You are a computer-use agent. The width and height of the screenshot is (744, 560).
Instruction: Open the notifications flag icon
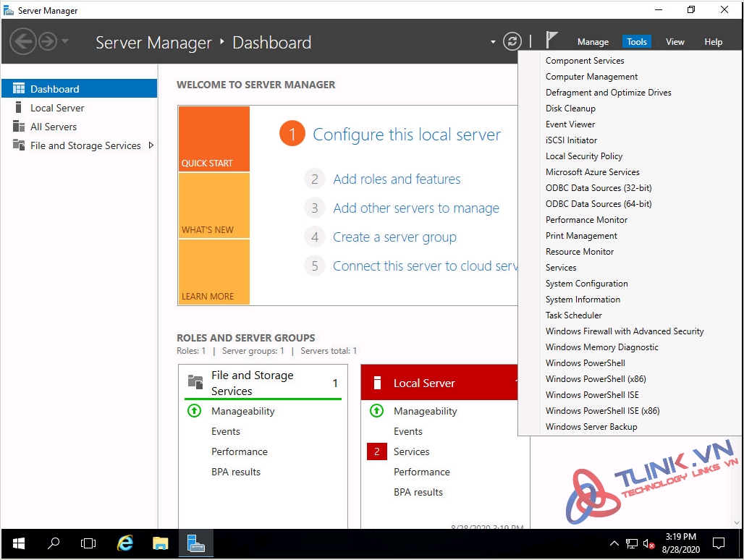click(551, 41)
